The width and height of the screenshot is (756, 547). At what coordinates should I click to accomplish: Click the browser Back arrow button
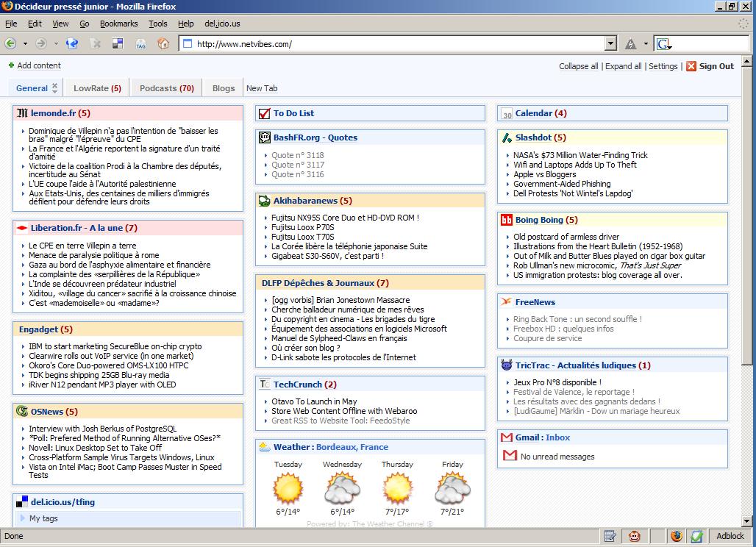[x=12, y=44]
